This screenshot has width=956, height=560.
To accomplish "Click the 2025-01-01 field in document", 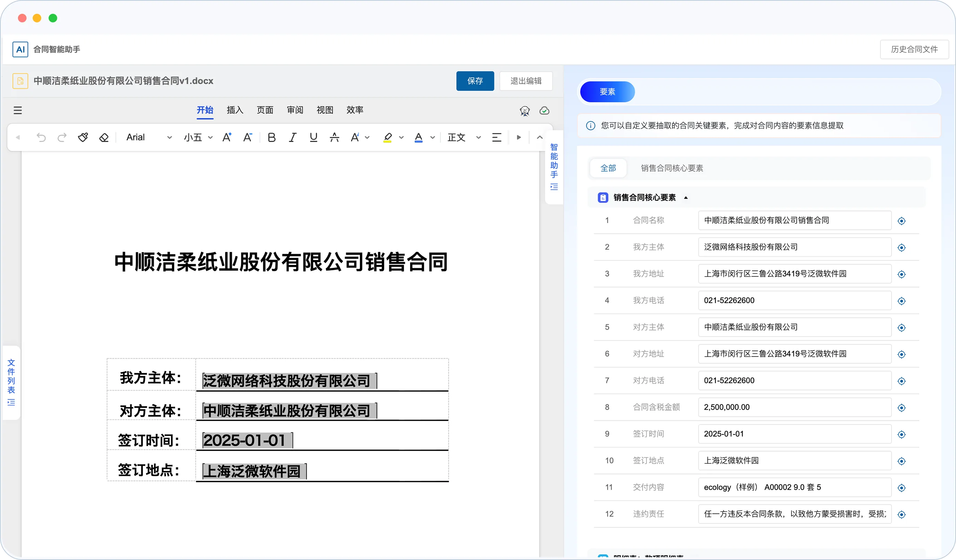I will [x=247, y=440].
